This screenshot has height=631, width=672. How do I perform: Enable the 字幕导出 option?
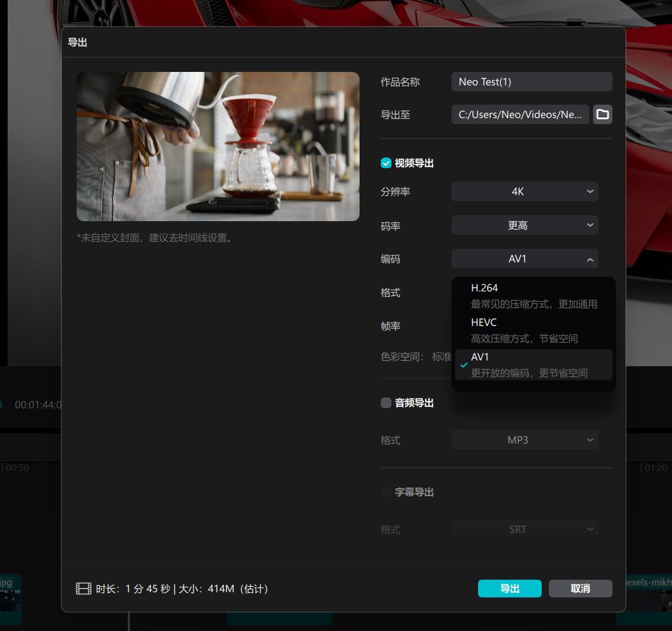pyautogui.click(x=386, y=492)
